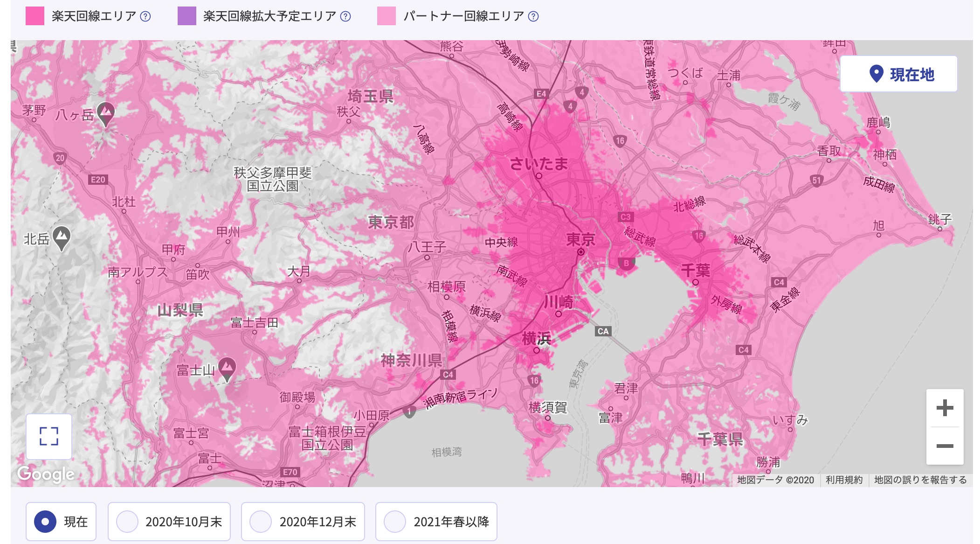Click the 銚子 city label
The width and height of the screenshot is (980, 544).
[940, 218]
